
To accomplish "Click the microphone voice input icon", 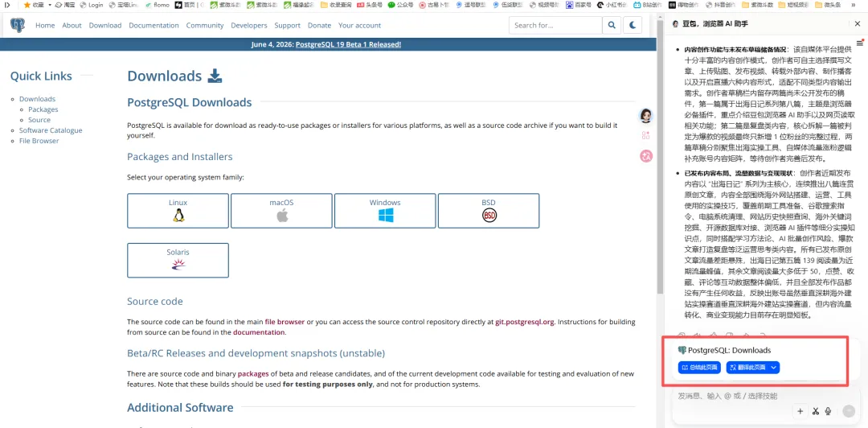I will pyautogui.click(x=829, y=411).
